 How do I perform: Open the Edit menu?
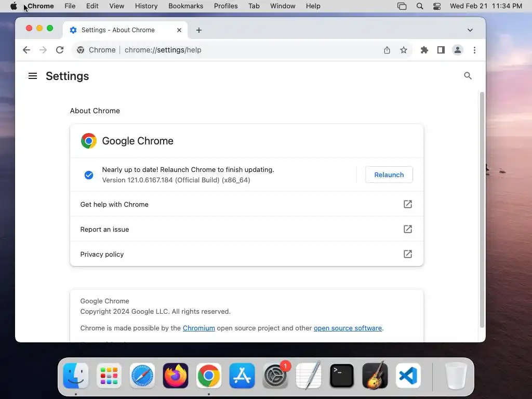click(x=92, y=6)
